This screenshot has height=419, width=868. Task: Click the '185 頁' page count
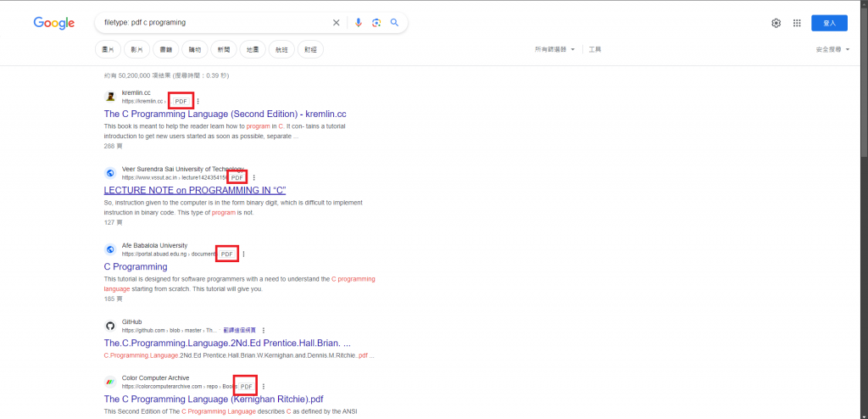tap(113, 299)
